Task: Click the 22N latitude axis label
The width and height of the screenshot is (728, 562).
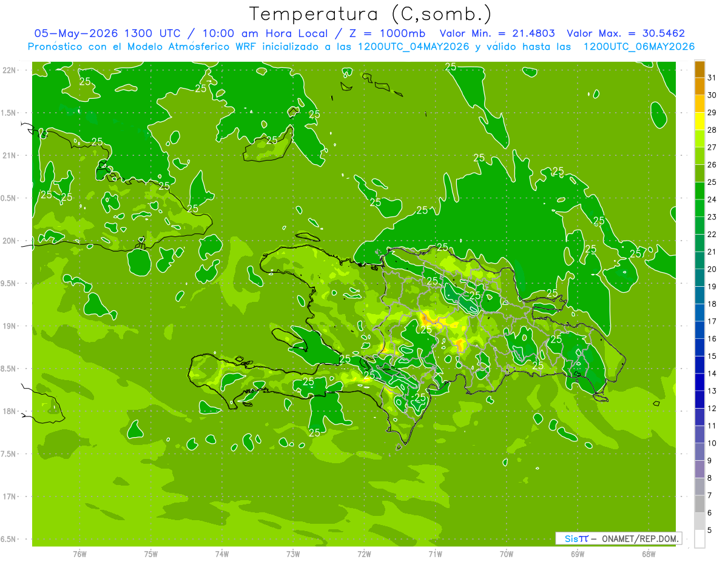Action: pyautogui.click(x=9, y=70)
